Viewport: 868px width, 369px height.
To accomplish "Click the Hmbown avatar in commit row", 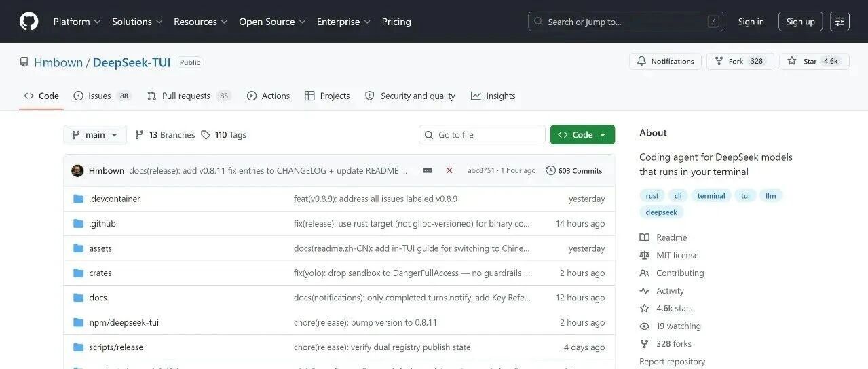I will pyautogui.click(x=77, y=170).
